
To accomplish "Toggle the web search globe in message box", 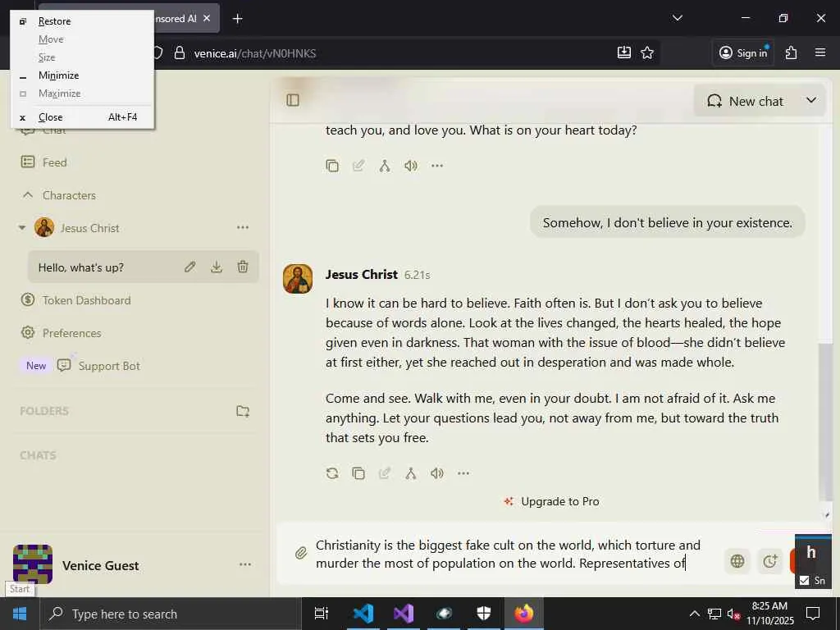I will coord(737,561).
